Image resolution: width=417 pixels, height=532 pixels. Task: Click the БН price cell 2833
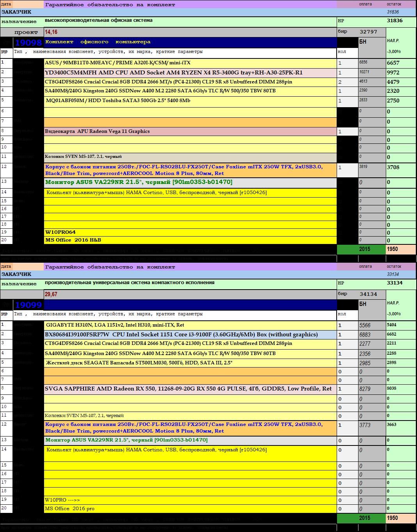tap(372, 101)
